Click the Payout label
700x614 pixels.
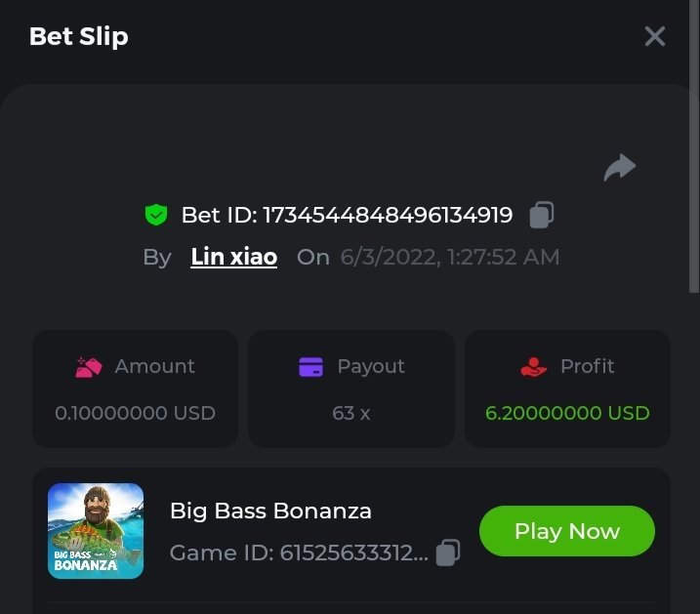370,367
